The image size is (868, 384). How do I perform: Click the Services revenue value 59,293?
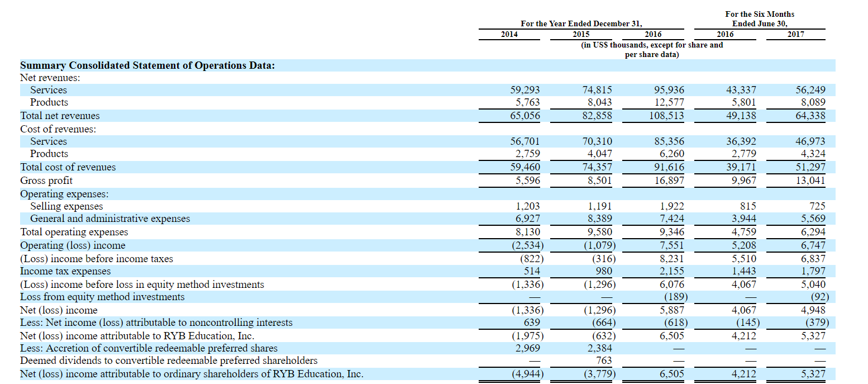point(525,90)
